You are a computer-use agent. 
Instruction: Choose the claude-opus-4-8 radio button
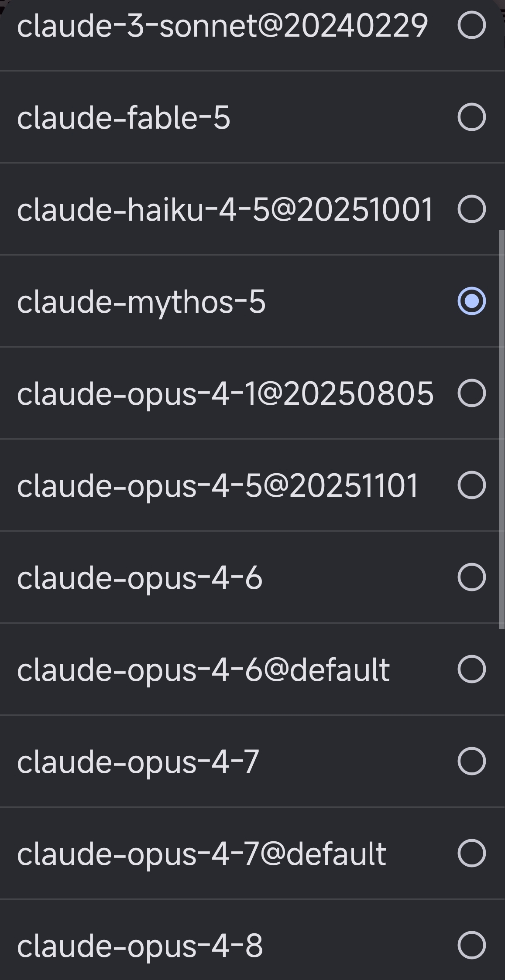[471, 945]
